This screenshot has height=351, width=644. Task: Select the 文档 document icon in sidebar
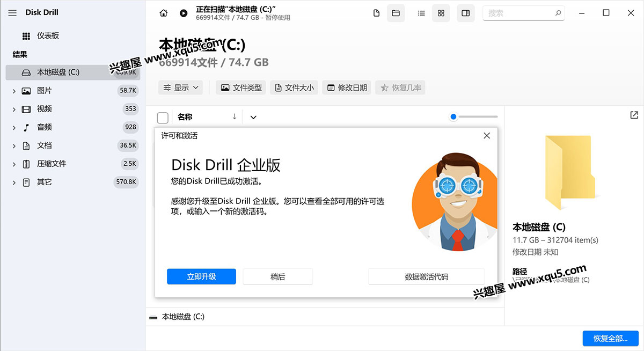pos(26,146)
